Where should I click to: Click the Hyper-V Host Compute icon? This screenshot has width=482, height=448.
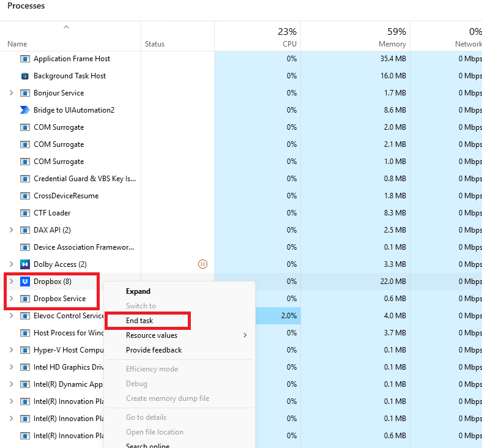[25, 350]
